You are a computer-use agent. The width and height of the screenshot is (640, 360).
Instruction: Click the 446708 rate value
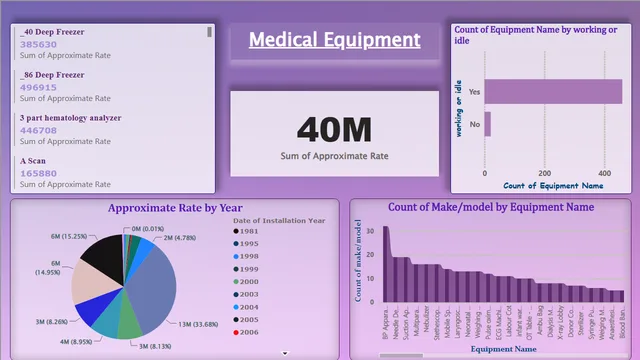tap(38, 131)
